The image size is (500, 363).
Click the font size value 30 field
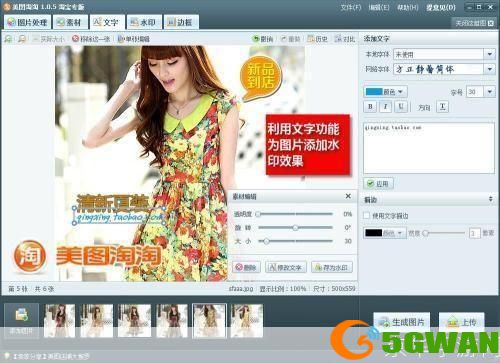[x=475, y=92]
